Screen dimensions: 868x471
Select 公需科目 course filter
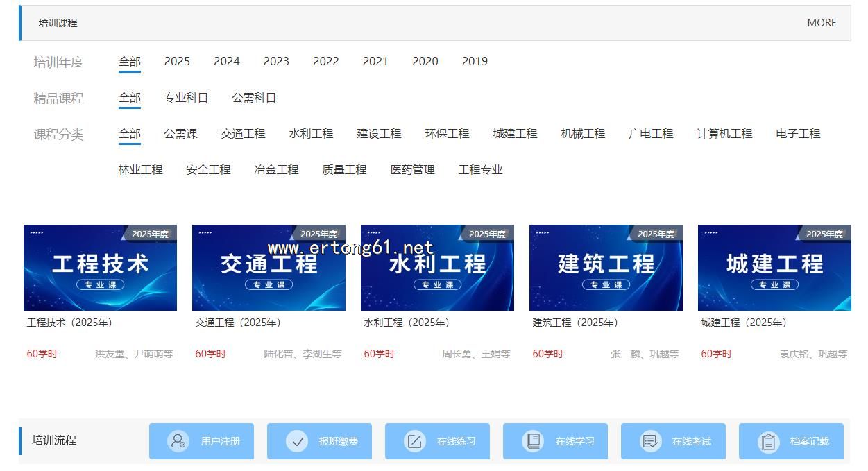(x=254, y=98)
